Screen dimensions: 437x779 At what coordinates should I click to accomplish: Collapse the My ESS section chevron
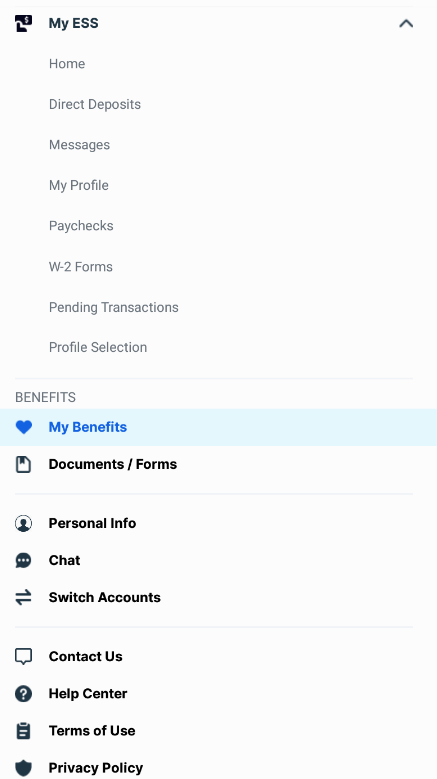[x=406, y=23]
